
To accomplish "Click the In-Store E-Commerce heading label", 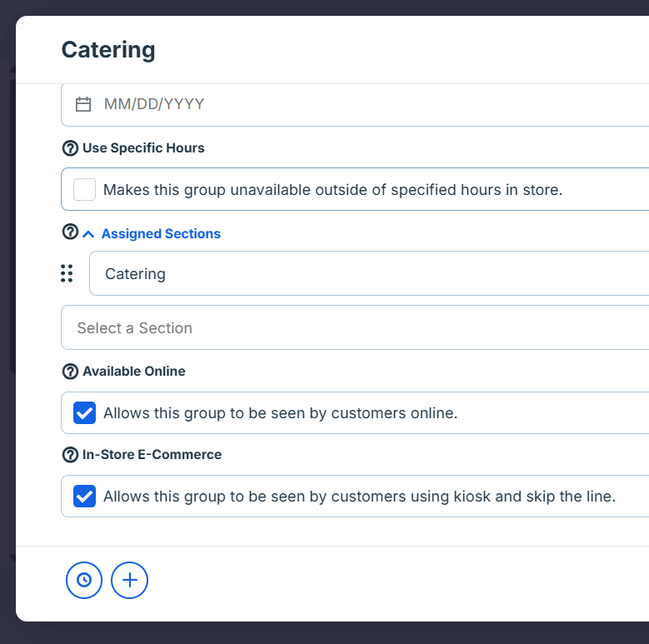I will (x=152, y=455).
